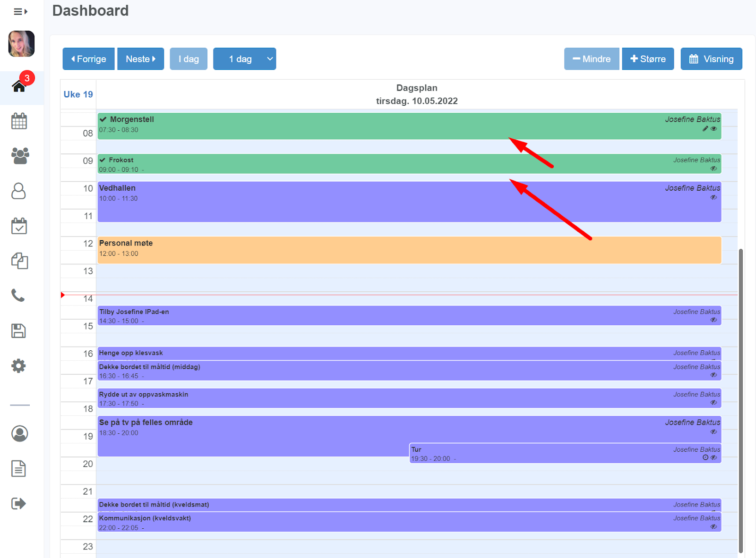Screen dimensions: 756x558
Task: Open the Tilby Josefine IPad-en event
Action: 409,315
